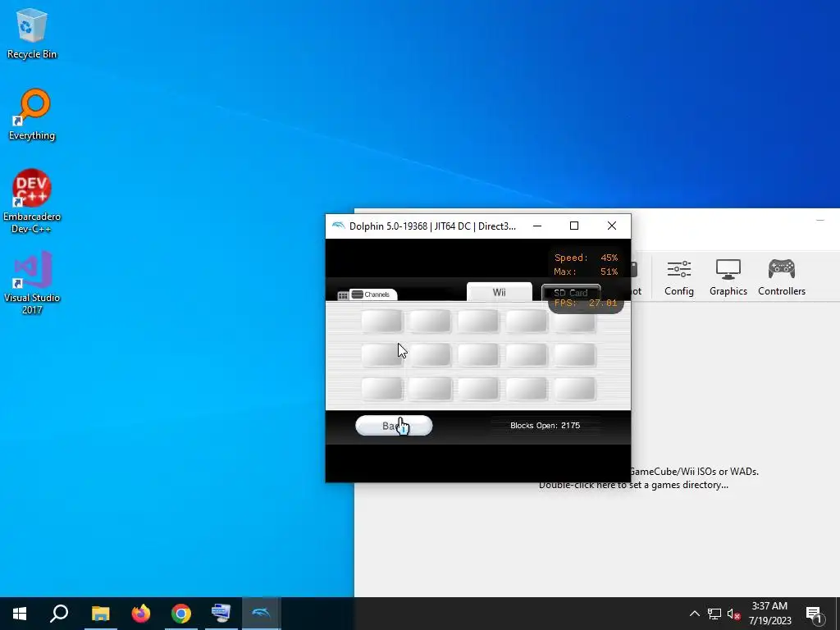Select the Channels tab in data management

coord(373,294)
